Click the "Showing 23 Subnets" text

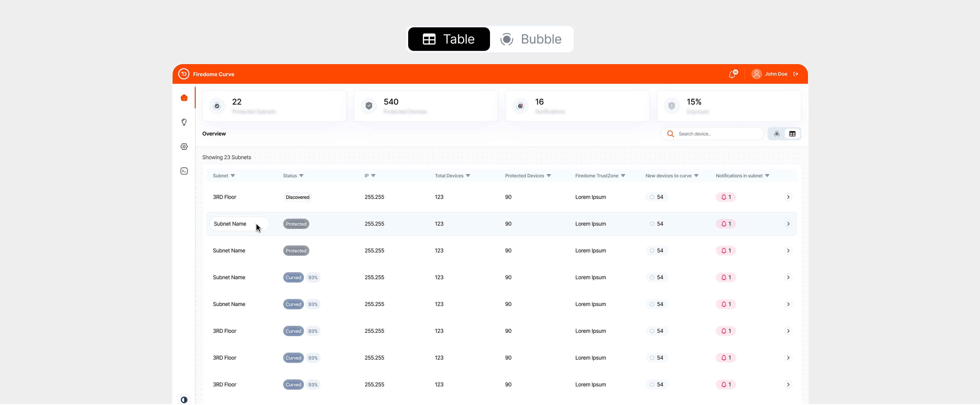point(226,157)
